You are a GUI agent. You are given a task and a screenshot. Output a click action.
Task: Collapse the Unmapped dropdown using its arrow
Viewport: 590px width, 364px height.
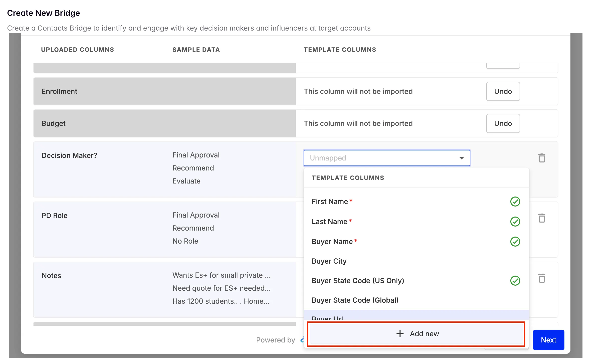click(461, 158)
